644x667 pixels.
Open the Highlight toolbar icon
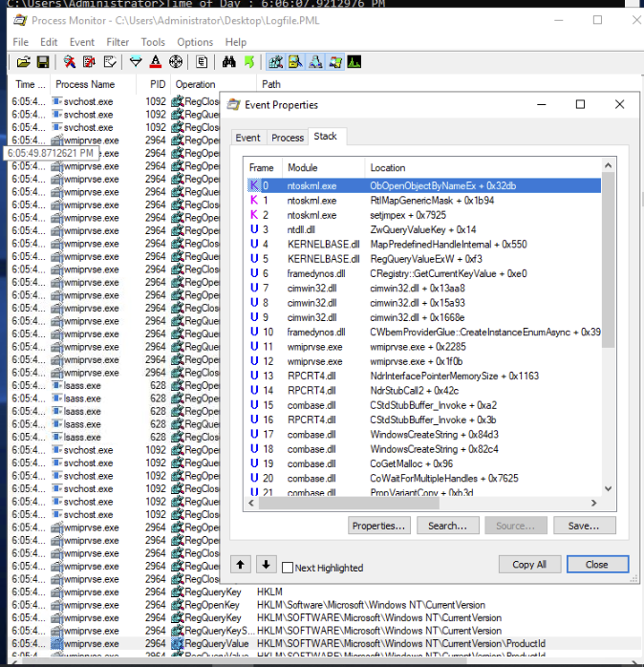(156, 62)
